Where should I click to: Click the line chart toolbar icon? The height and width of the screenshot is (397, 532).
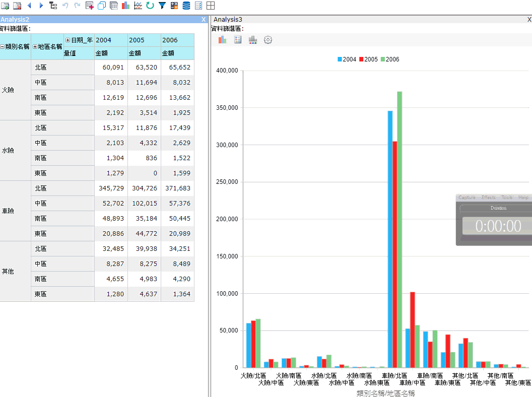[x=138, y=6]
